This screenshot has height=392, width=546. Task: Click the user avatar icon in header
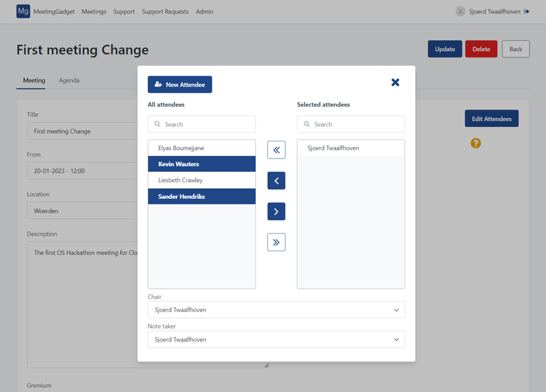[460, 11]
